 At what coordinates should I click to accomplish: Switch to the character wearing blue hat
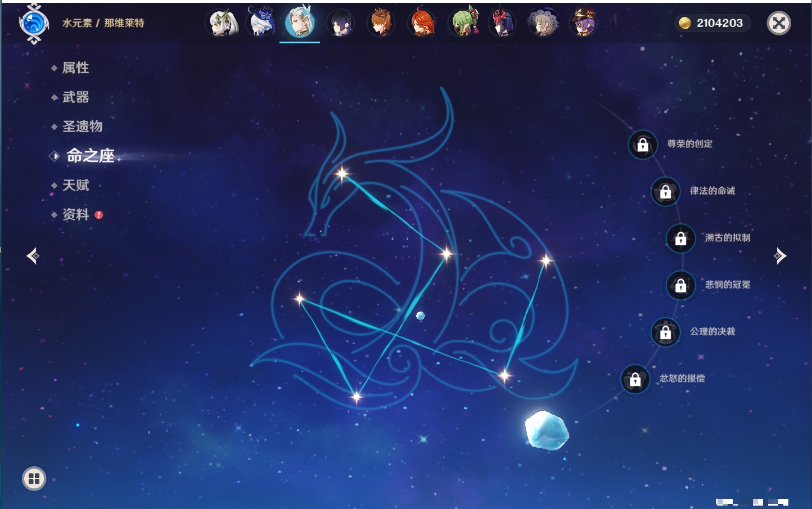tap(261, 23)
